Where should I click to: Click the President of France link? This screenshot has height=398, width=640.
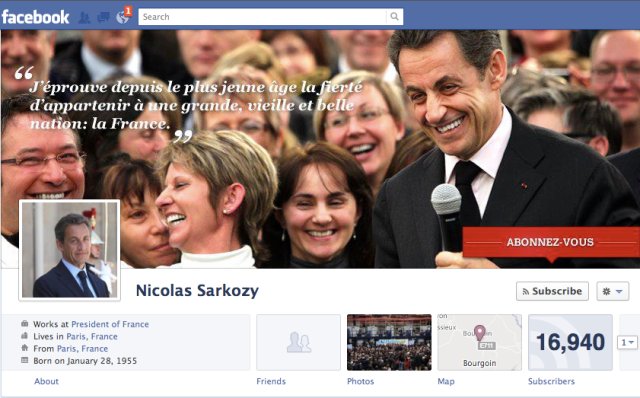(110, 324)
